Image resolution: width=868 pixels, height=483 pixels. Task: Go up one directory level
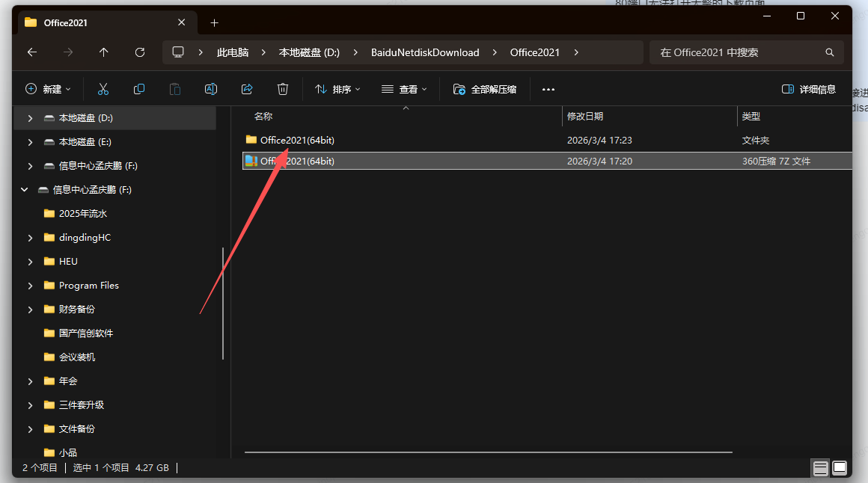(x=104, y=52)
